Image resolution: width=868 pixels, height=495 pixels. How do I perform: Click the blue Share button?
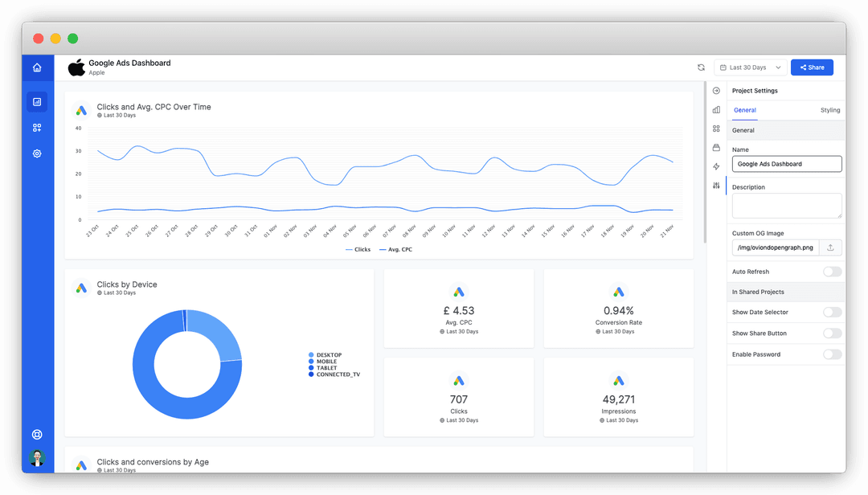812,67
